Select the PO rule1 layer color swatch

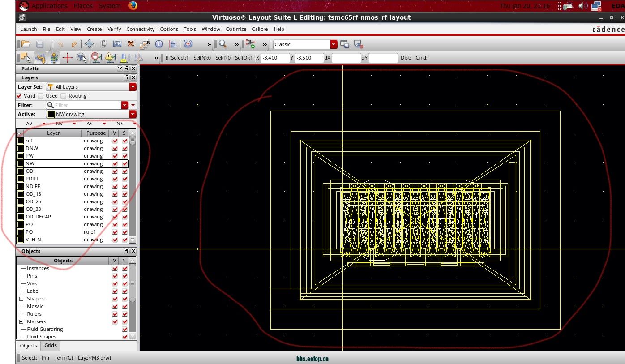[x=20, y=232]
